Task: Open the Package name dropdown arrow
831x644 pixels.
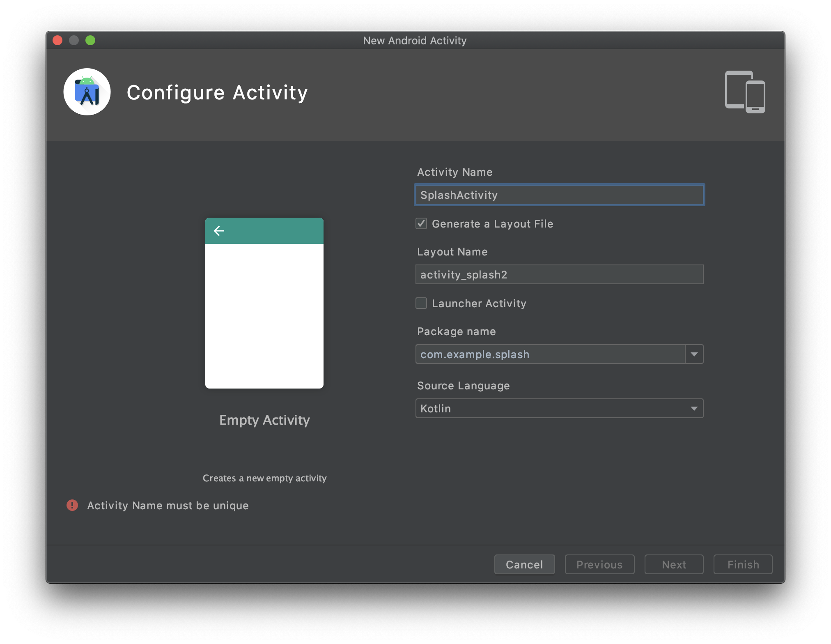Action: coord(694,354)
